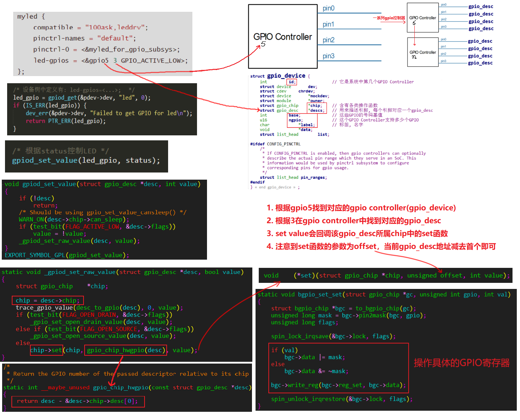This screenshot has height=420, width=520.
Task: Select the gpiod_set_value(led_gpio, status) line
Action: (x=86, y=160)
